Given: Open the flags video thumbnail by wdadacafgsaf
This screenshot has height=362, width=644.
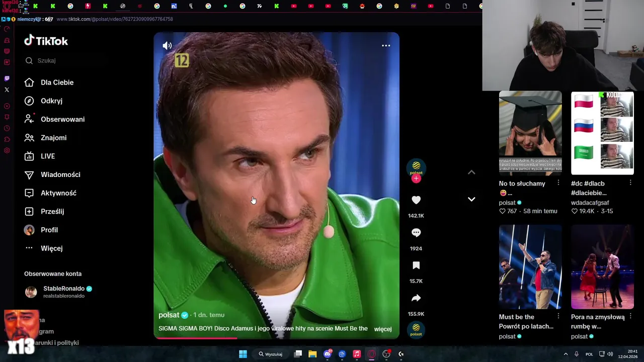Looking at the screenshot, I should click(x=602, y=133).
